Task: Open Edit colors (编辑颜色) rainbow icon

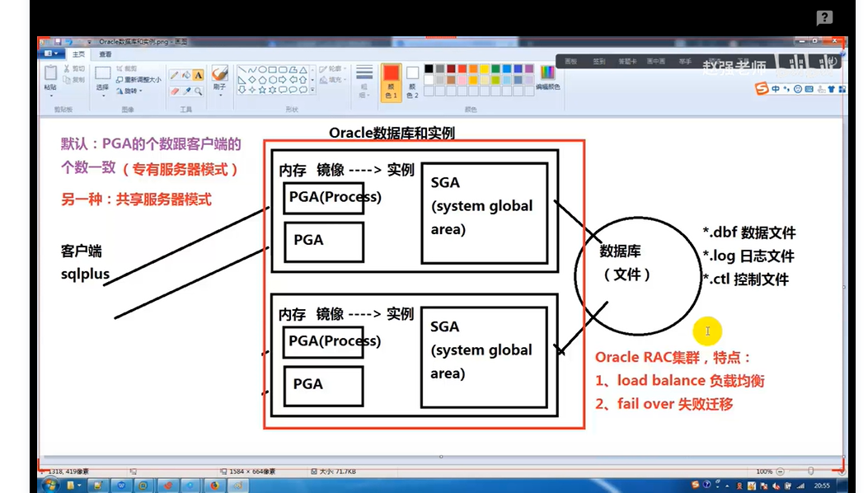Action: click(547, 73)
